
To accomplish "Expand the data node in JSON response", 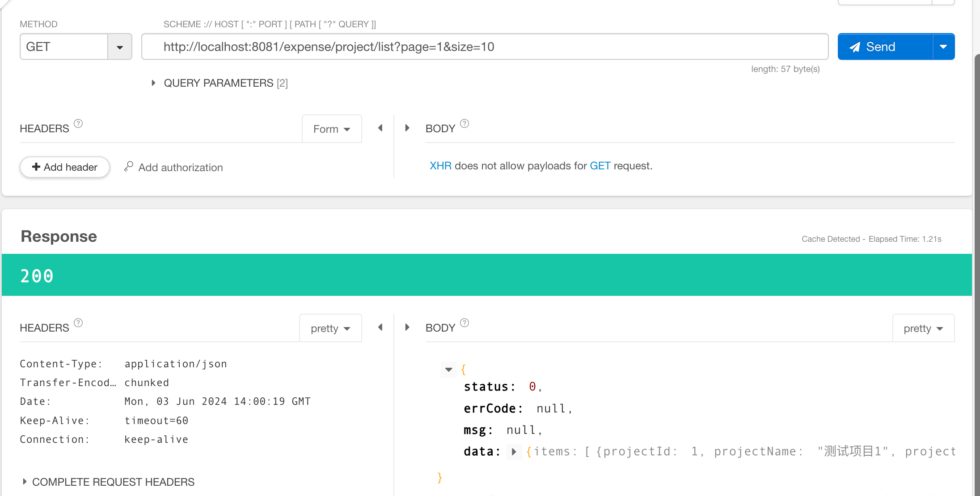I will pos(514,452).
